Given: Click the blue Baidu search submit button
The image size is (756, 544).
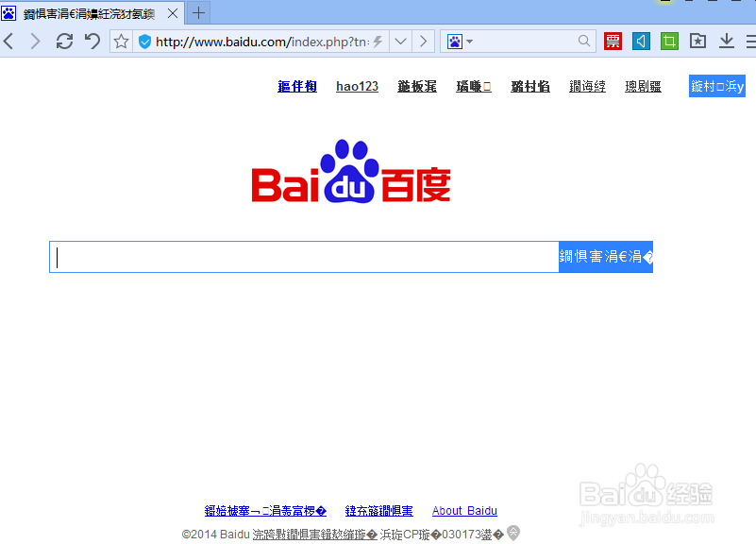Looking at the screenshot, I should coord(606,257).
